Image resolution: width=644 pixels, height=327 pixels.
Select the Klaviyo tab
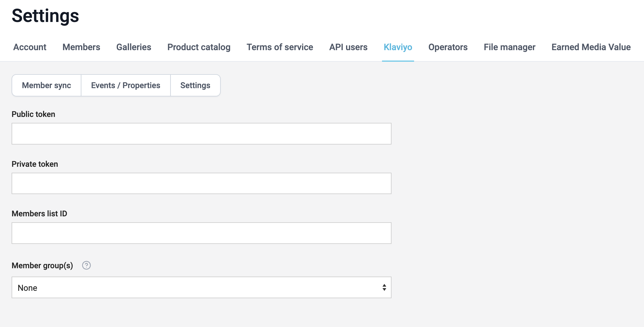[398, 47]
